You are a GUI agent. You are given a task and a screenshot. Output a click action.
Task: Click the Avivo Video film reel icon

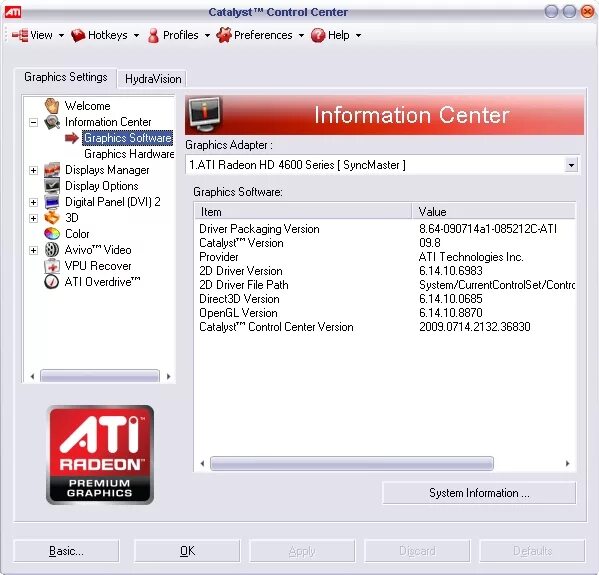52,249
